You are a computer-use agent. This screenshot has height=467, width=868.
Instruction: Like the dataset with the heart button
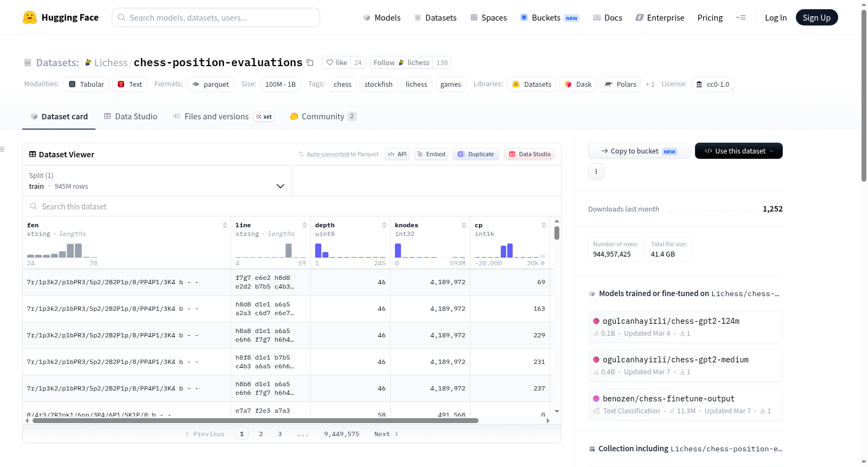(336, 62)
